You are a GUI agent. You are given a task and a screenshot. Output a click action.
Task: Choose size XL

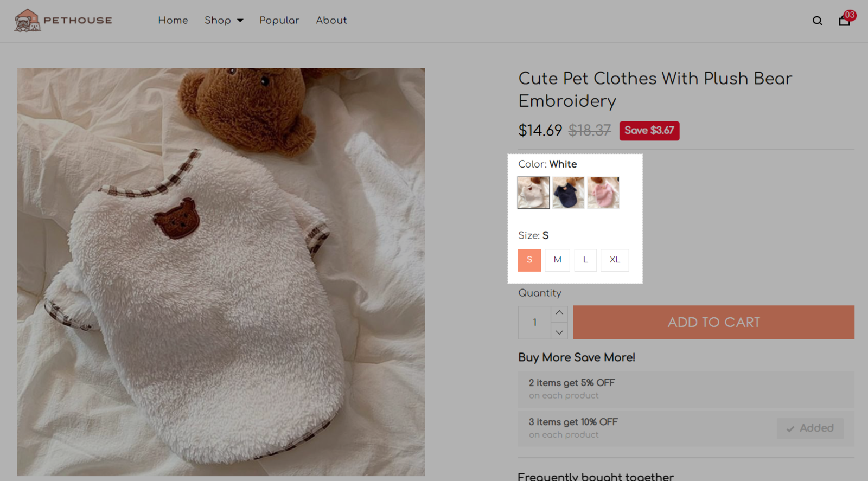[x=615, y=260]
